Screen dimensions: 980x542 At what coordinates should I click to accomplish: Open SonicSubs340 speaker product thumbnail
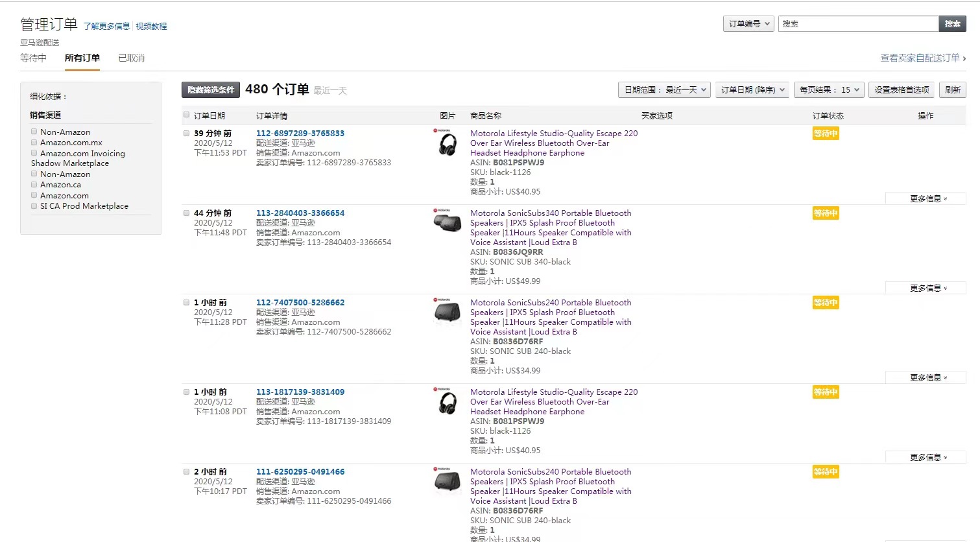[x=447, y=220]
